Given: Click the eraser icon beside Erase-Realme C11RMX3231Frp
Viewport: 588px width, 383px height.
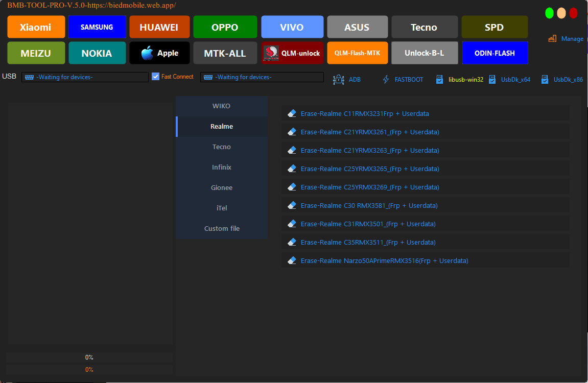Looking at the screenshot, I should point(292,113).
